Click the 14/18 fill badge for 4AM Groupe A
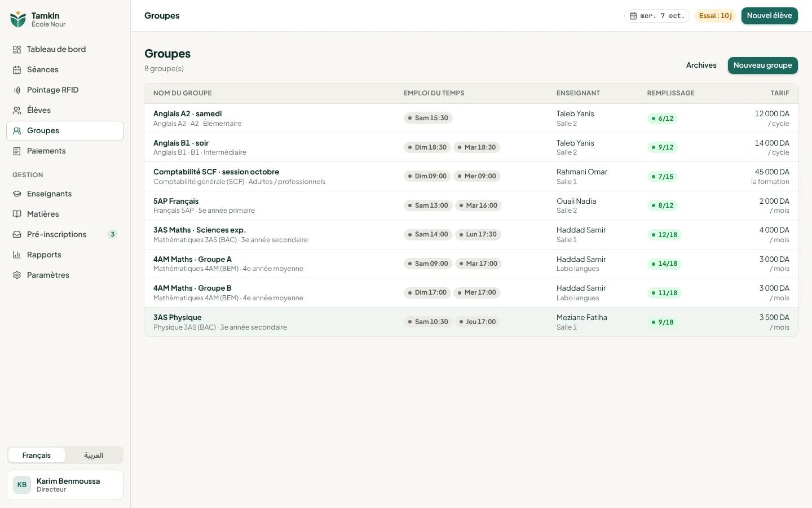The image size is (812, 508). (664, 264)
